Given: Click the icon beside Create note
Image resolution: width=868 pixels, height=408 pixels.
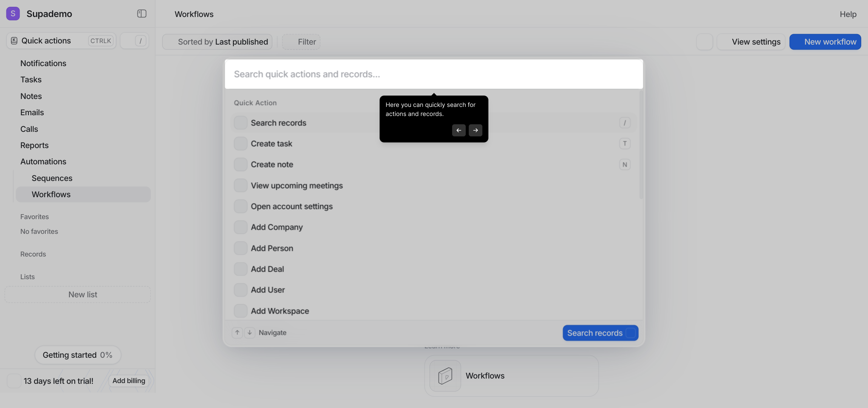Looking at the screenshot, I should tap(240, 164).
